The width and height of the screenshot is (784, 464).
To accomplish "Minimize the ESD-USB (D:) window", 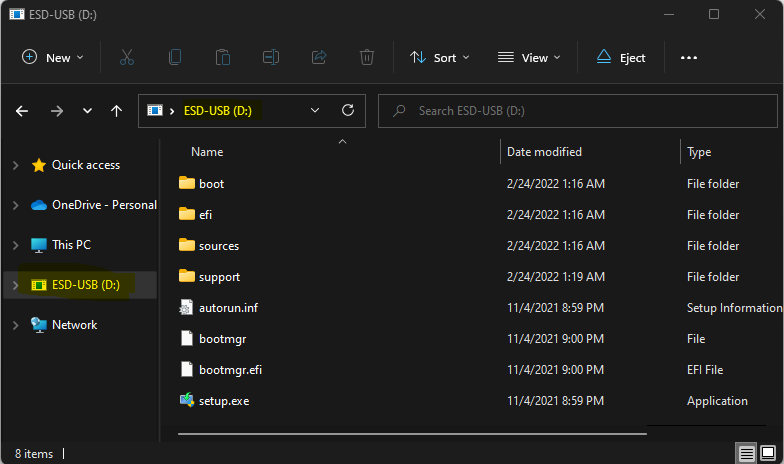I will click(668, 14).
